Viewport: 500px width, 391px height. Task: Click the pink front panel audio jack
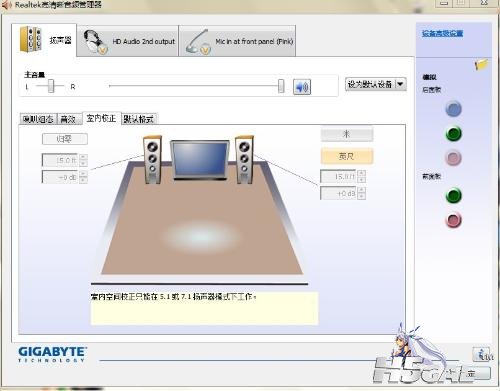(x=453, y=220)
